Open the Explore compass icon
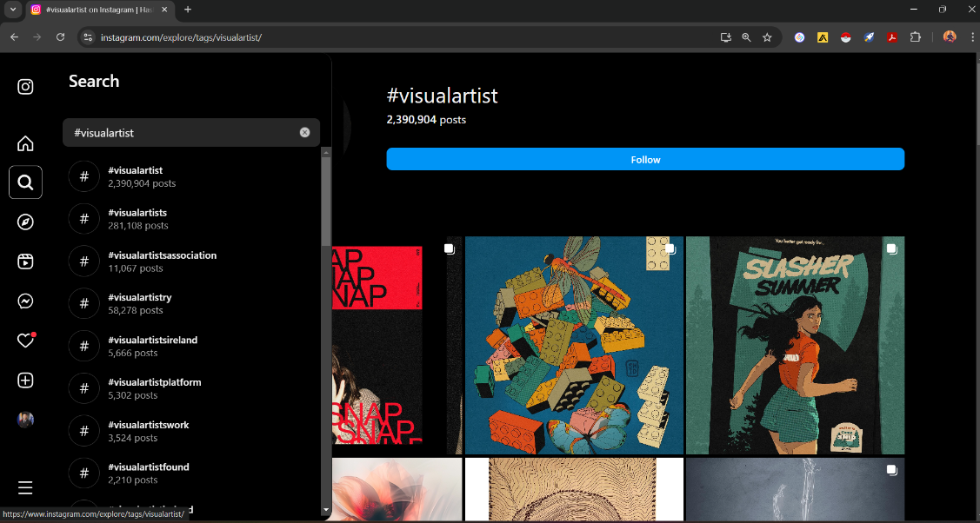The image size is (980, 523). (x=26, y=222)
